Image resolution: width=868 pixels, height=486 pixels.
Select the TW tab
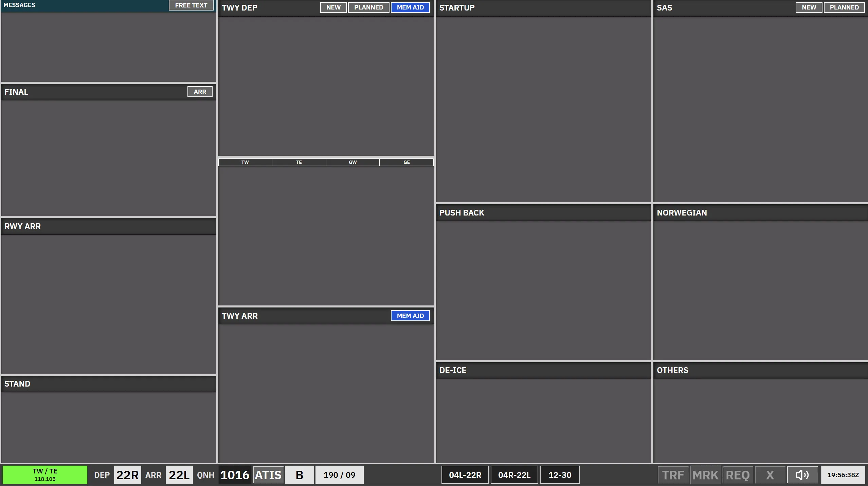245,162
